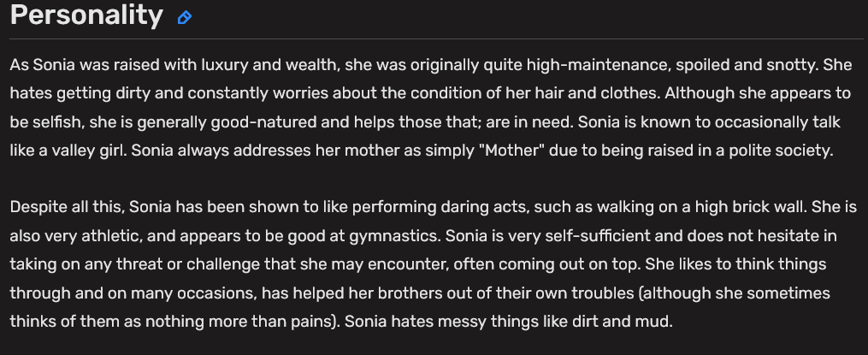The image size is (868, 355).
Task: Click the horizontal divider under Personality heading
Action: pyautogui.click(x=437, y=38)
